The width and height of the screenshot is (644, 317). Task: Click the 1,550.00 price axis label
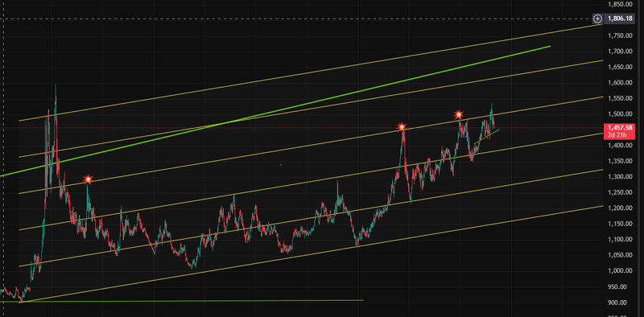coord(620,98)
